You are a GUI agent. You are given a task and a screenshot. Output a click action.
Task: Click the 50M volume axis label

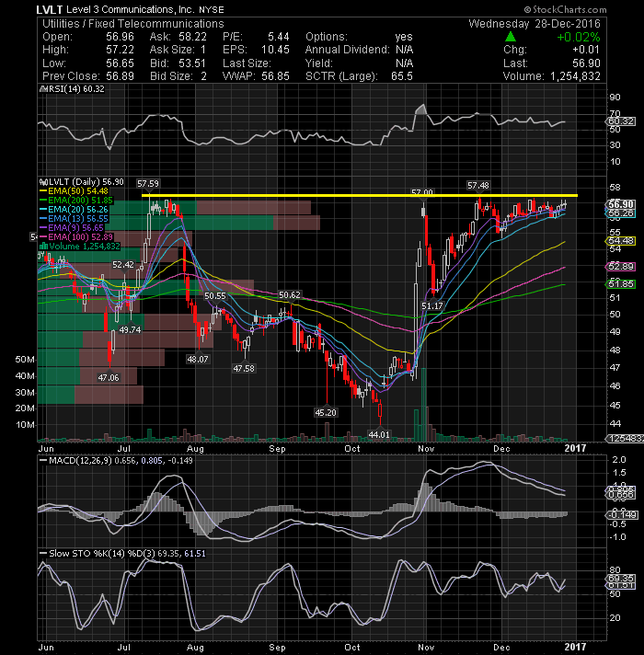click(25, 360)
